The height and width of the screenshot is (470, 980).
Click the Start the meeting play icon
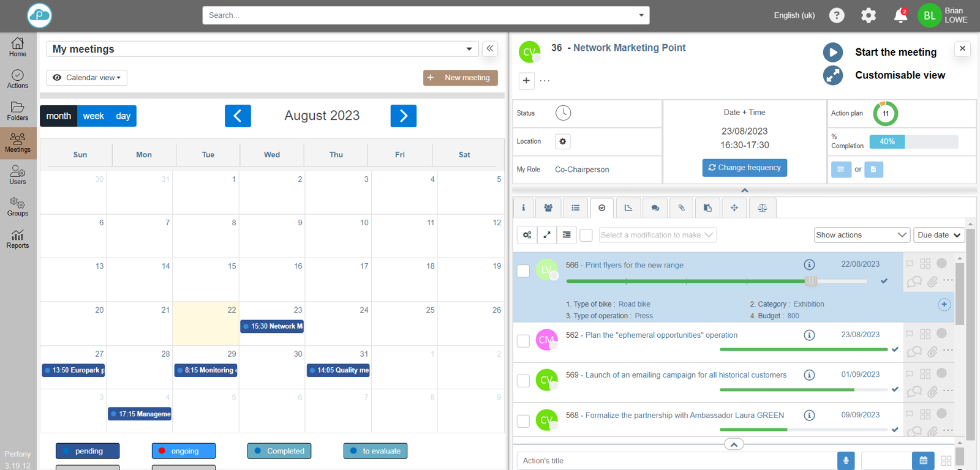[x=832, y=53]
